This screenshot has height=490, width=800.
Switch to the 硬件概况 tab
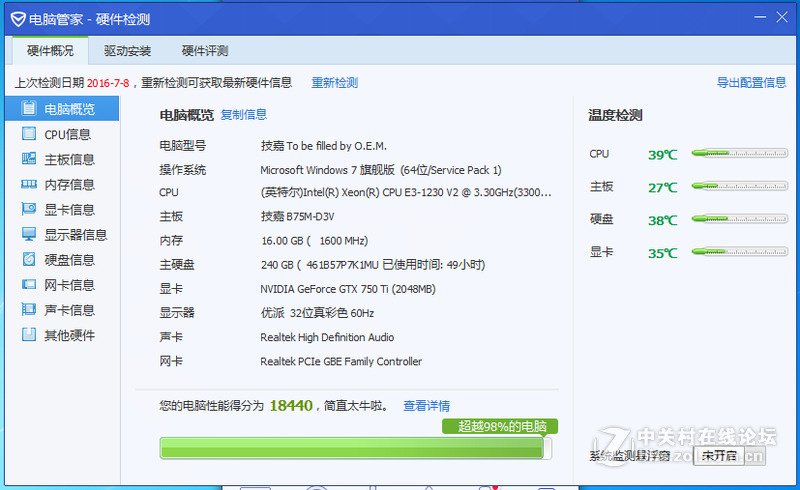pyautogui.click(x=50, y=51)
